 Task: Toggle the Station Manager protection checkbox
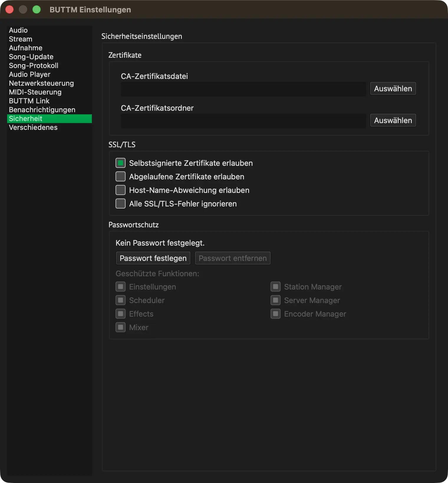tap(276, 287)
